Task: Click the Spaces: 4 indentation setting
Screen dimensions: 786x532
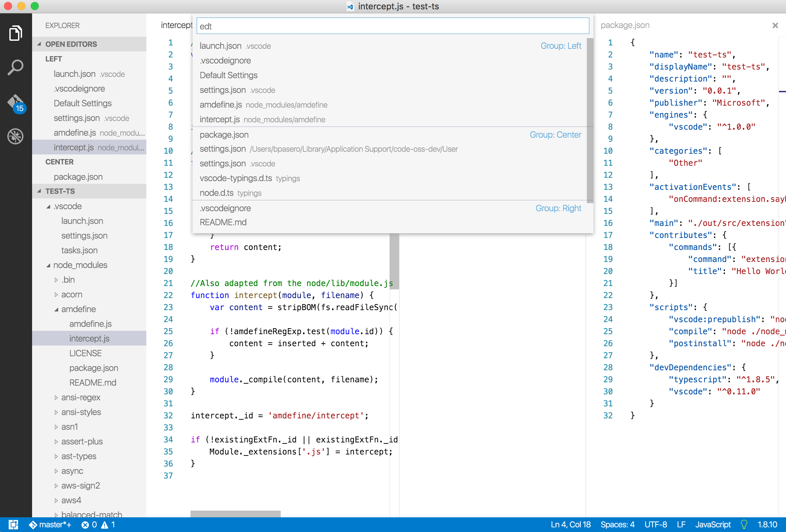Action: coord(617,525)
